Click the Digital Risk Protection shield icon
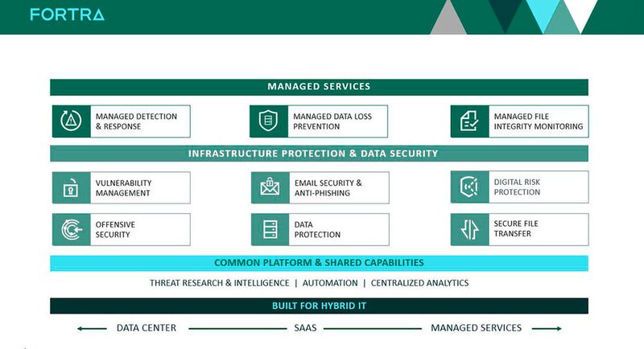Image resolution: width=644 pixels, height=349 pixels. click(x=469, y=187)
